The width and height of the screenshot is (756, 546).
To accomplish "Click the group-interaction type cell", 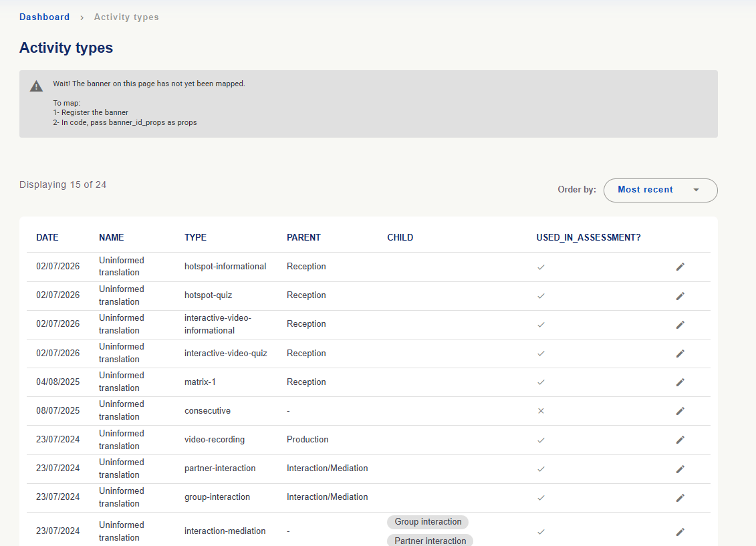I will pyautogui.click(x=217, y=497).
